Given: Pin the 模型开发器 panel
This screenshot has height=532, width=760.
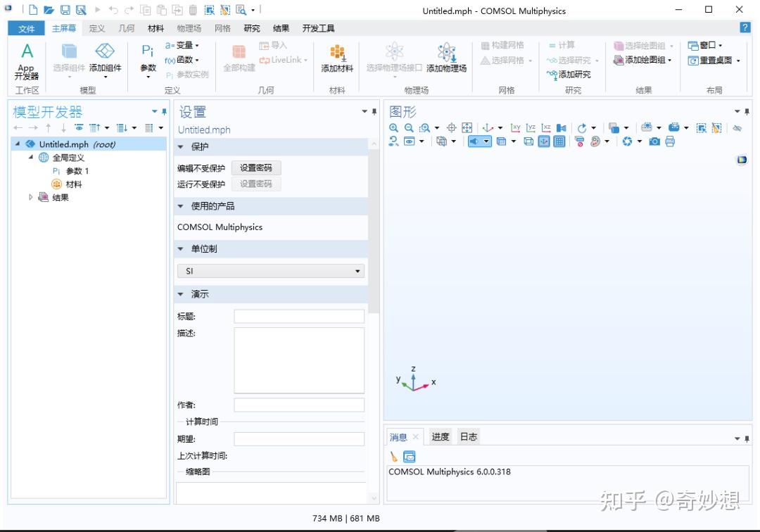Looking at the screenshot, I should click(164, 111).
